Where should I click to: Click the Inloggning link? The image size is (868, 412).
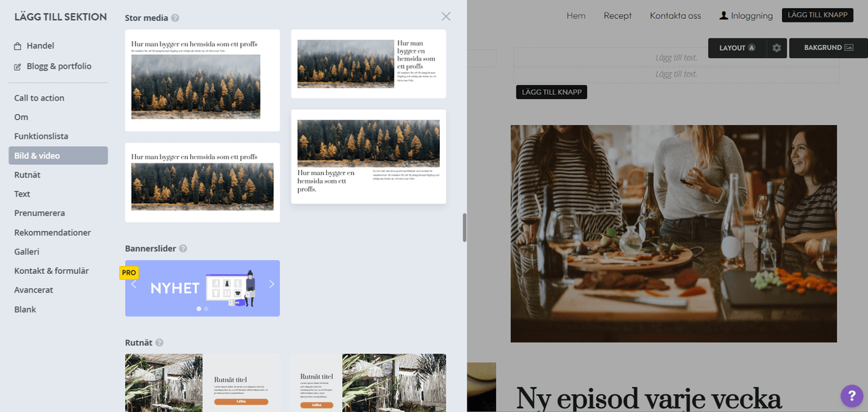pos(746,16)
